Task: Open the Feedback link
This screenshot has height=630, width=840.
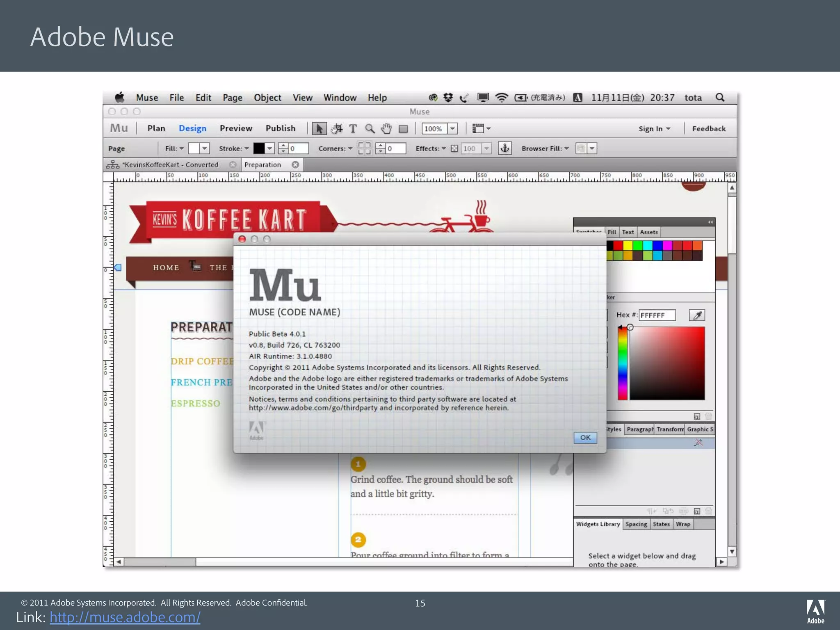Action: pos(708,129)
